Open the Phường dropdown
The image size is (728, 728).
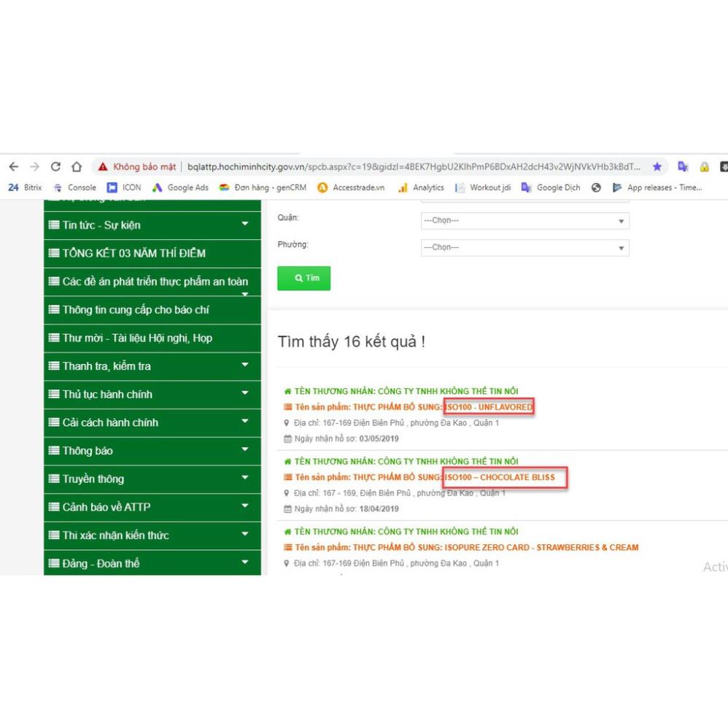click(524, 247)
